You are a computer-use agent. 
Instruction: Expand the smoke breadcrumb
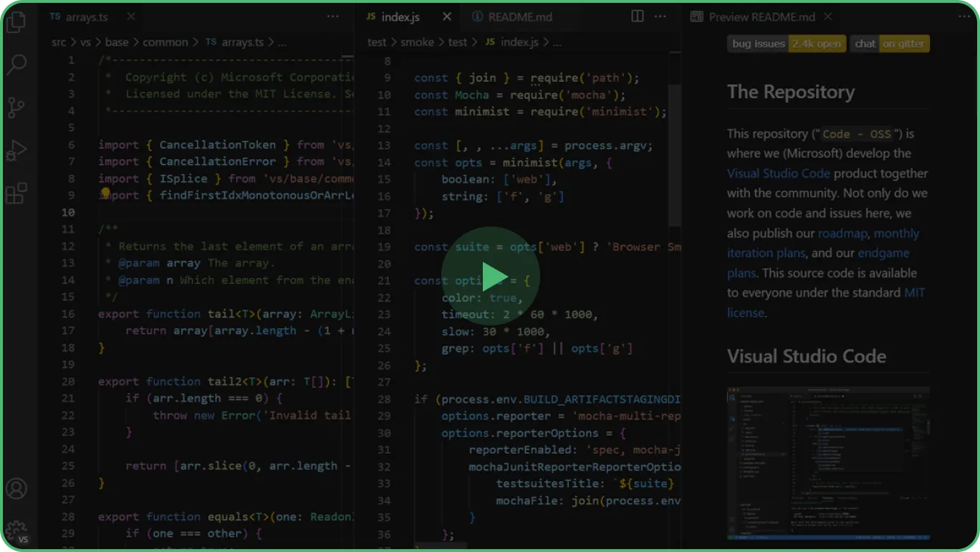coord(417,42)
